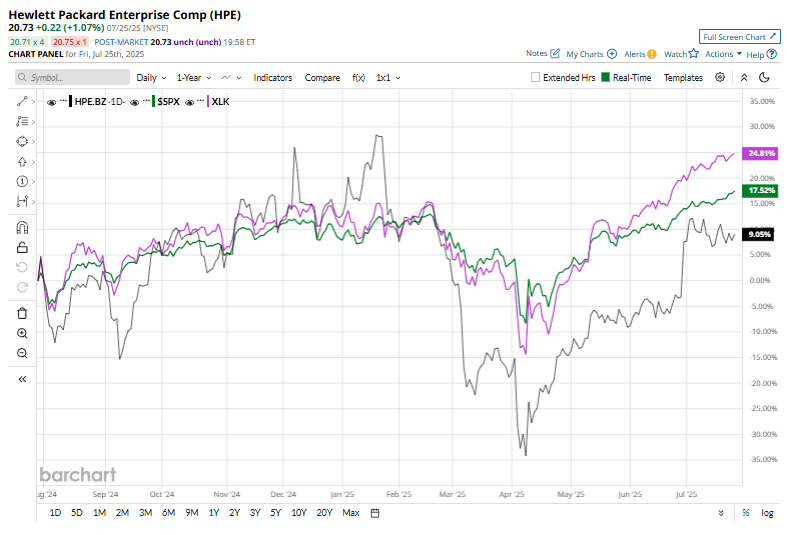This screenshot has width=787, height=535.
Task: Select the 3M time range
Action: tap(146, 513)
